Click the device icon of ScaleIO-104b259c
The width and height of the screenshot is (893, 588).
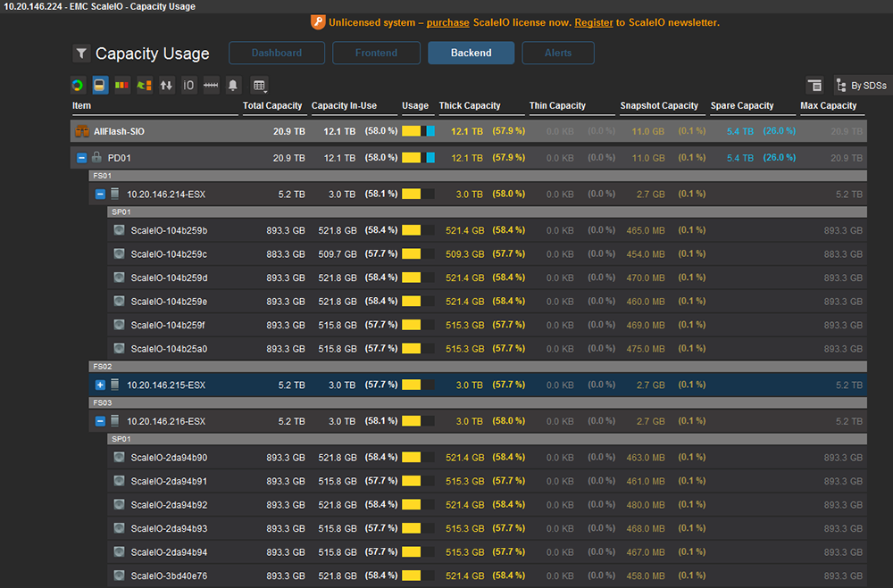pyautogui.click(x=119, y=254)
